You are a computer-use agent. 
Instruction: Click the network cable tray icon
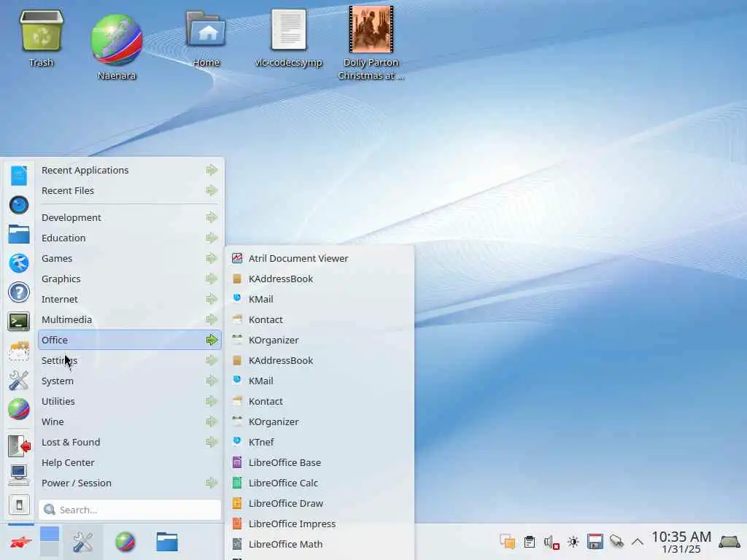click(x=616, y=542)
